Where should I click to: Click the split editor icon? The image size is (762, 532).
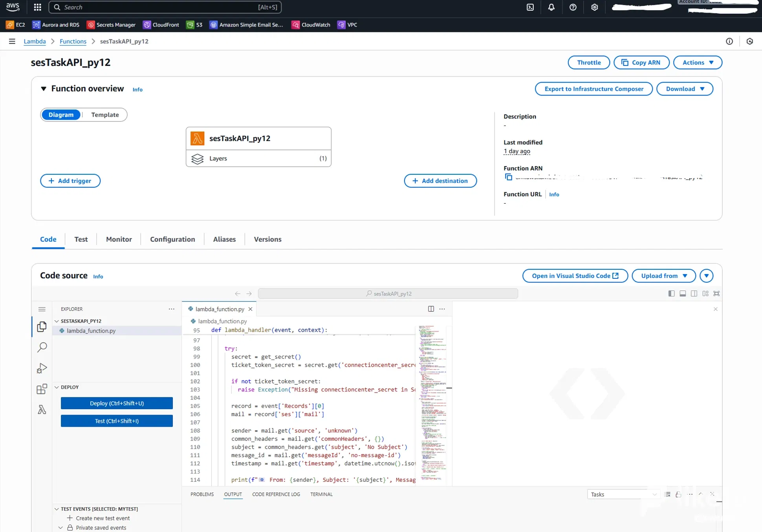click(x=431, y=309)
